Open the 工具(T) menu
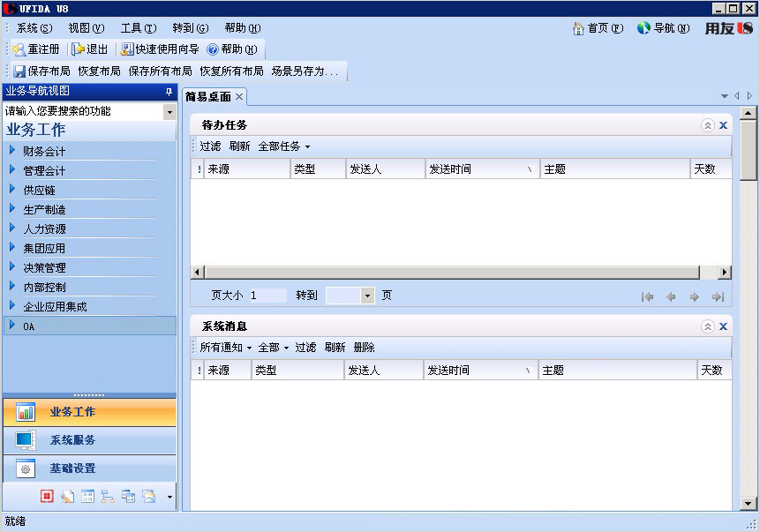Image resolution: width=760 pixels, height=532 pixels. click(x=136, y=27)
